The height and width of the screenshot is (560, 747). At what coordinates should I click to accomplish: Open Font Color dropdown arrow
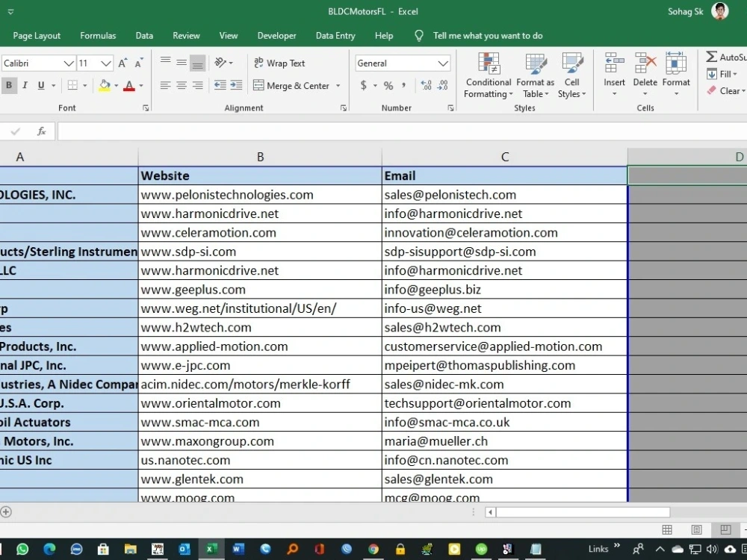tap(141, 86)
